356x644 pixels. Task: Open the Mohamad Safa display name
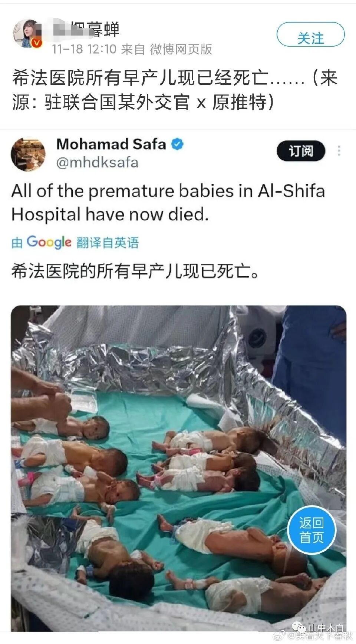[x=111, y=144]
